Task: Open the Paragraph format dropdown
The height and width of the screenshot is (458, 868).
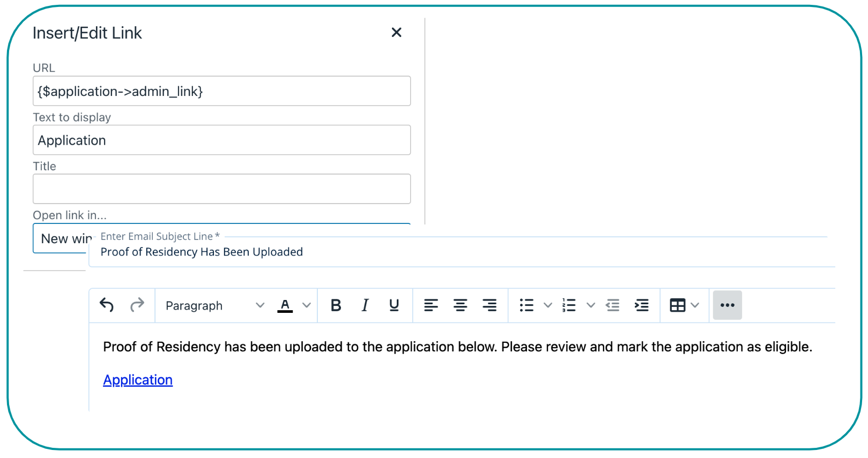Action: click(214, 305)
